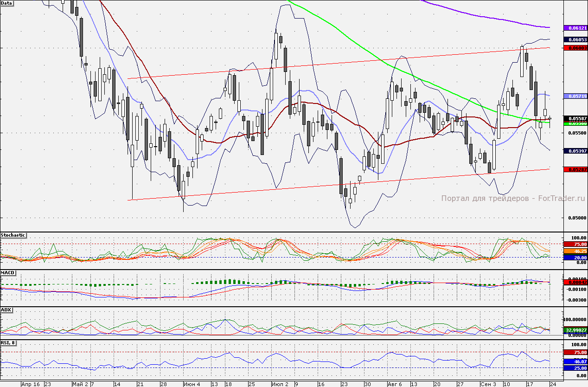588x387 pixels.
Task: Open the ADX indicator panel label
Action: pyautogui.click(x=6, y=309)
